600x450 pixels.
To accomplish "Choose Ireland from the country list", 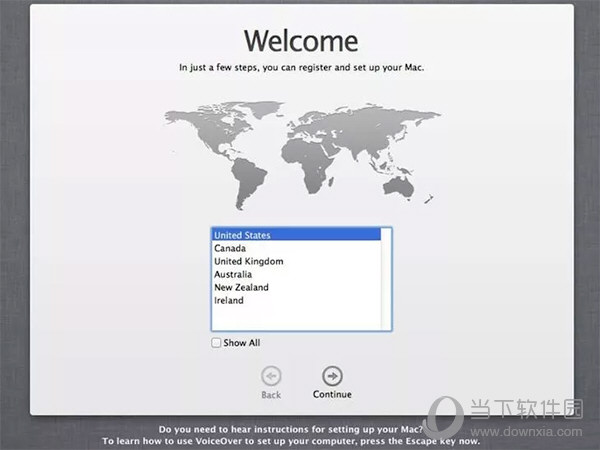I will point(229,300).
